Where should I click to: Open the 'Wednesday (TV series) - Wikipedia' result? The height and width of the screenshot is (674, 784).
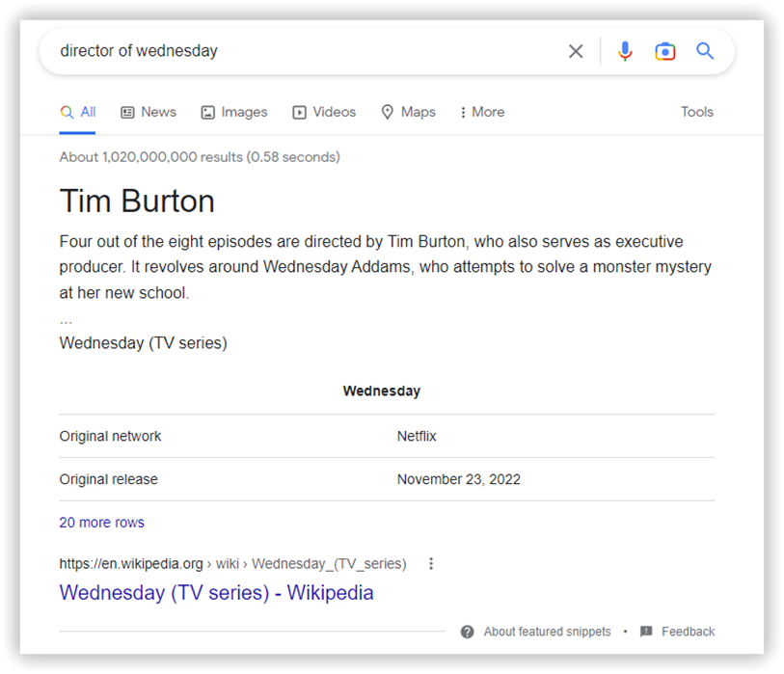point(217,592)
